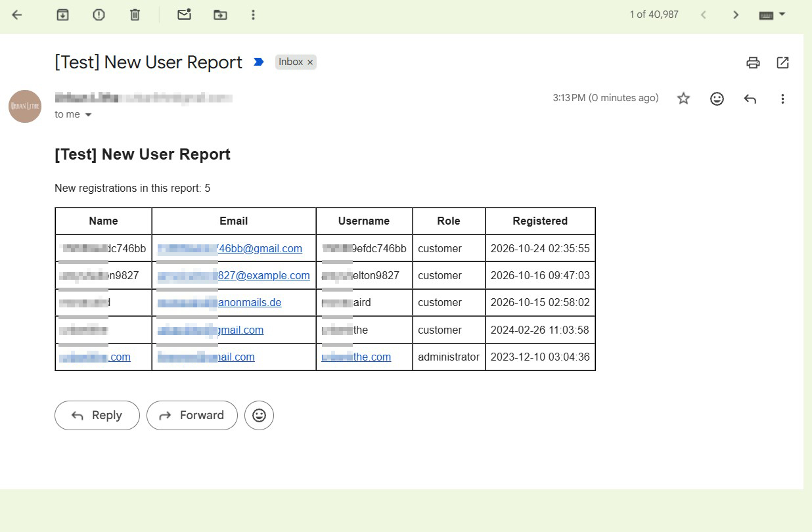The width and height of the screenshot is (812, 532).
Task: Open the toolbar's More options menu
Action: pyautogui.click(x=253, y=14)
